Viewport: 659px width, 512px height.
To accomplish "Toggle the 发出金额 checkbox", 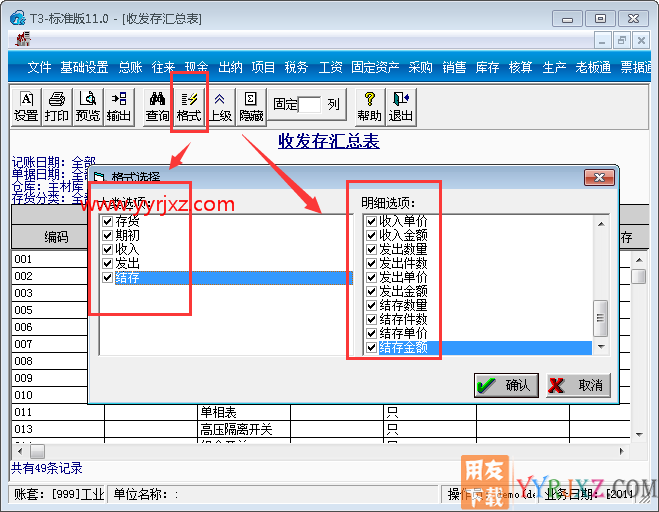I will point(371,291).
